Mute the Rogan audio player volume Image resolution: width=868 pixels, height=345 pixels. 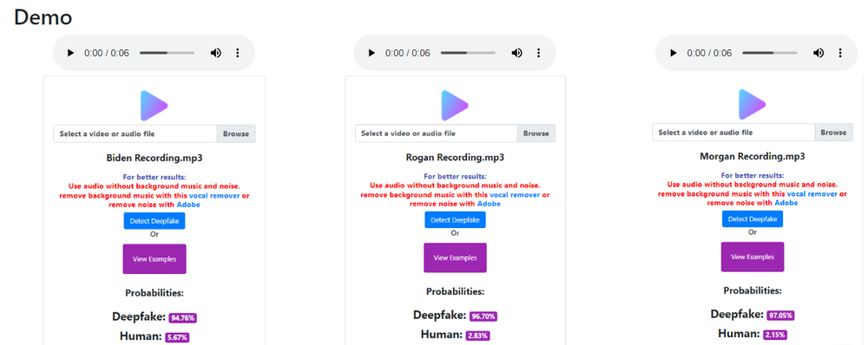[x=517, y=53]
